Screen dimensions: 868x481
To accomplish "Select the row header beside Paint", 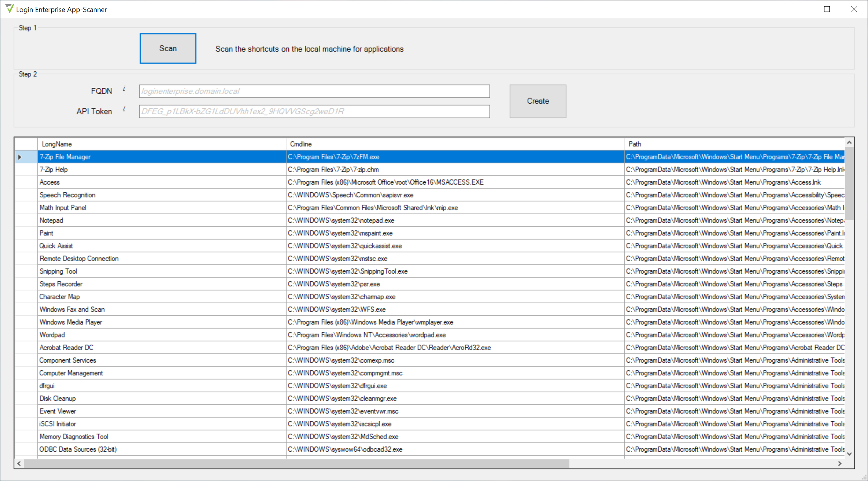I will pos(26,233).
